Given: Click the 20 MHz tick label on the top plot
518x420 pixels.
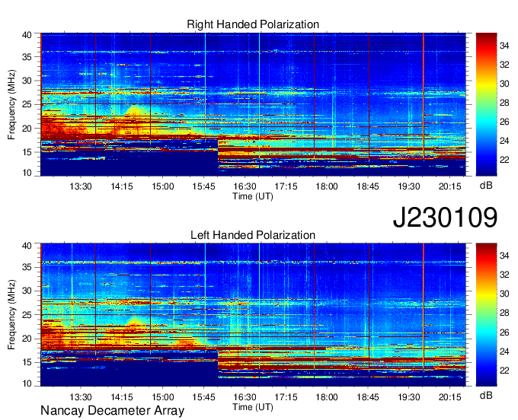Looking at the screenshot, I should coord(27,129).
